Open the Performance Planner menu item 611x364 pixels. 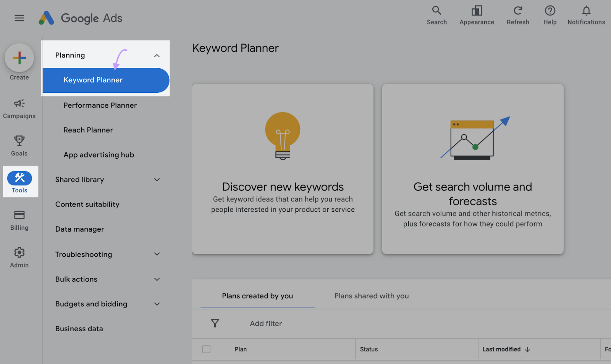coord(100,105)
